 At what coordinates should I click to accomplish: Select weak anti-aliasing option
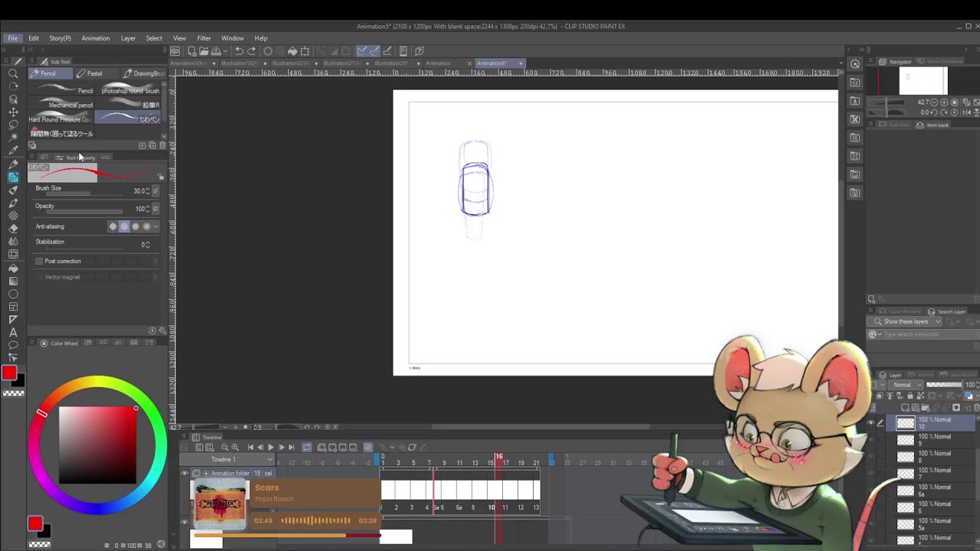point(125,227)
